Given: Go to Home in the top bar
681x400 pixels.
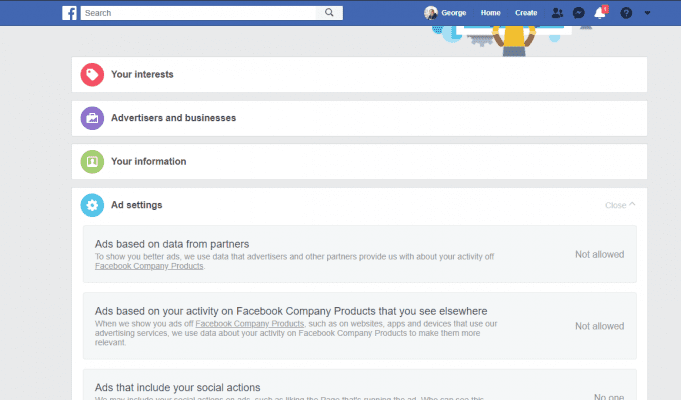Looking at the screenshot, I should click(490, 13).
